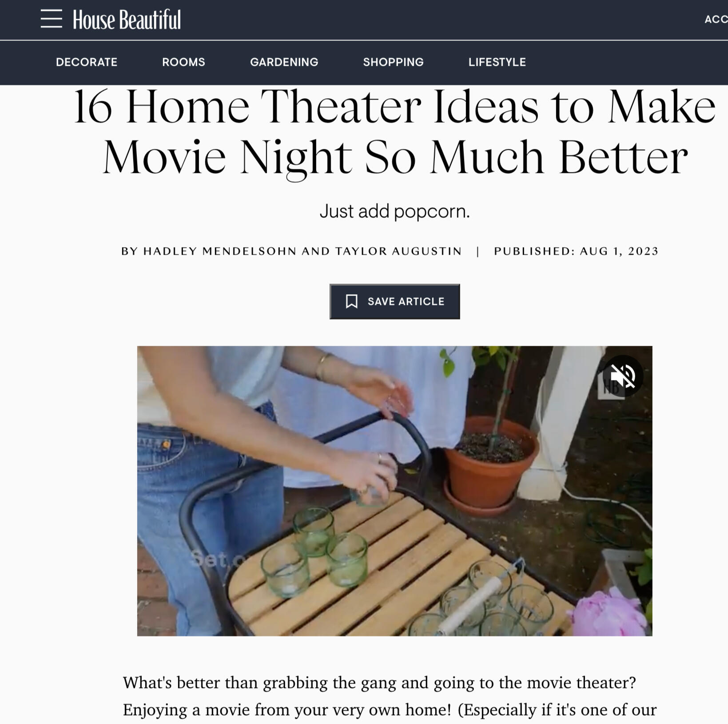The image size is (728, 724).
Task: Click the HB watermark on the video
Action: (611, 388)
